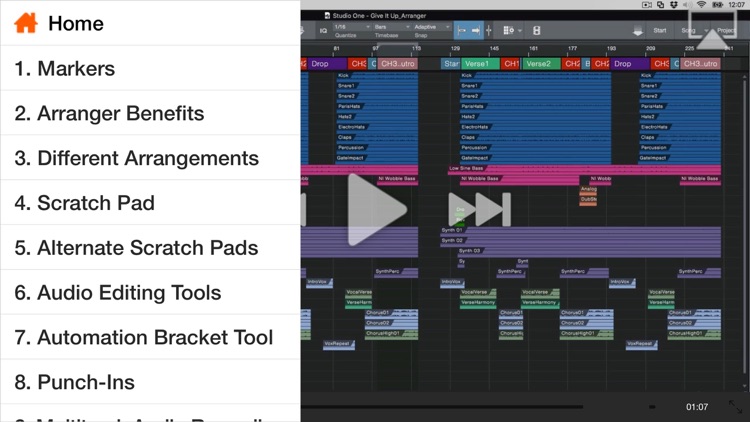The image size is (750, 422).
Task: Click the grid options icon with gear
Action: point(508,31)
